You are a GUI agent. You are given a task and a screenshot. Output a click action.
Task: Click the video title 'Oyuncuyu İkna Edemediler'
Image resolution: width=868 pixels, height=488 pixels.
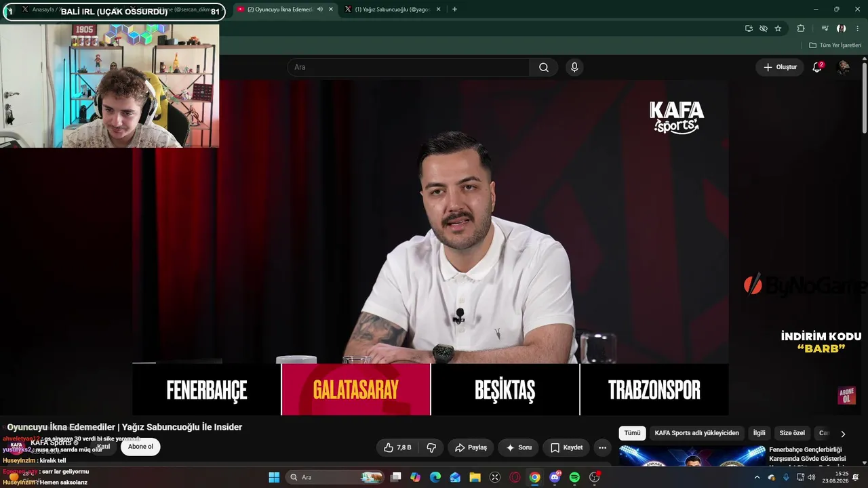(x=125, y=427)
